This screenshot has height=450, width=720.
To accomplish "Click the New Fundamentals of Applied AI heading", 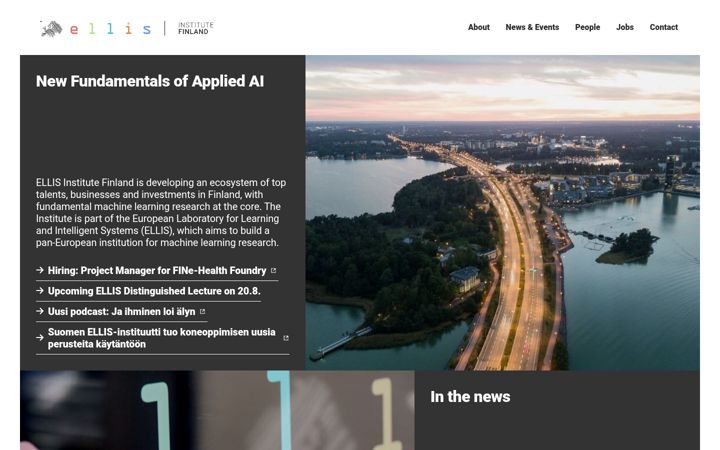I will 150,81.
